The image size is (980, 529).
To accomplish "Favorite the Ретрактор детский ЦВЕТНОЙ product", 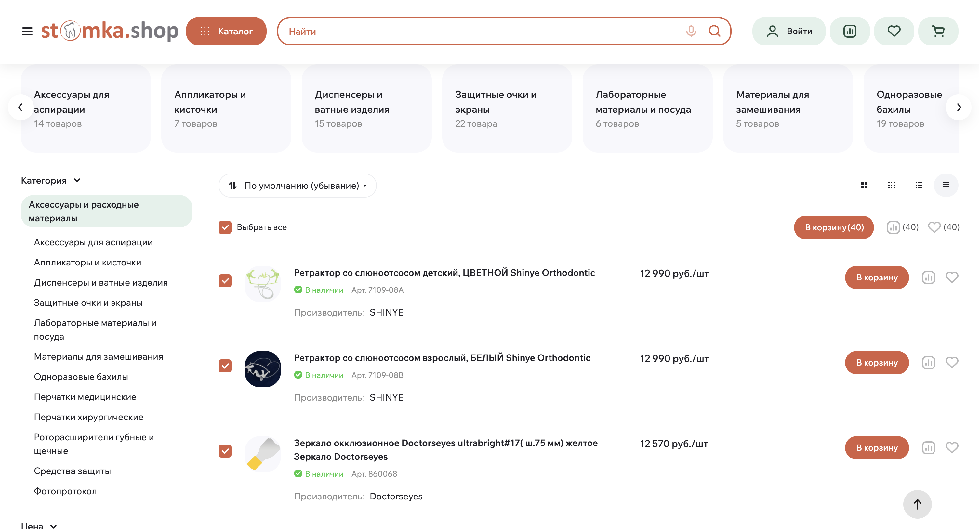I will (x=952, y=277).
